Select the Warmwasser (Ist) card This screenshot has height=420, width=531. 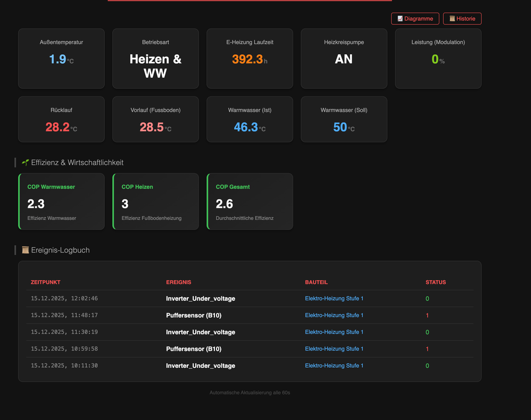pos(250,120)
